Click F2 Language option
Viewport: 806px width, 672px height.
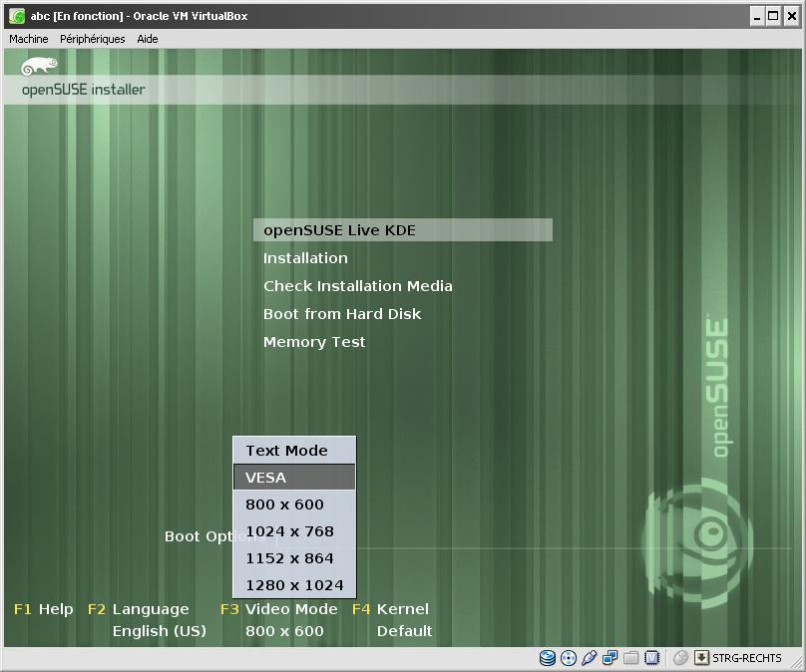pos(139,609)
